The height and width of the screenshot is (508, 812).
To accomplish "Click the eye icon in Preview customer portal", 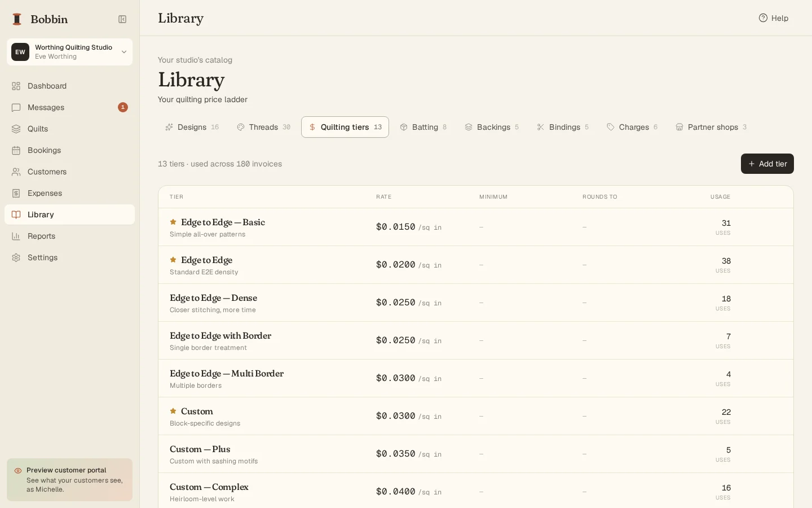I will pyautogui.click(x=18, y=470).
